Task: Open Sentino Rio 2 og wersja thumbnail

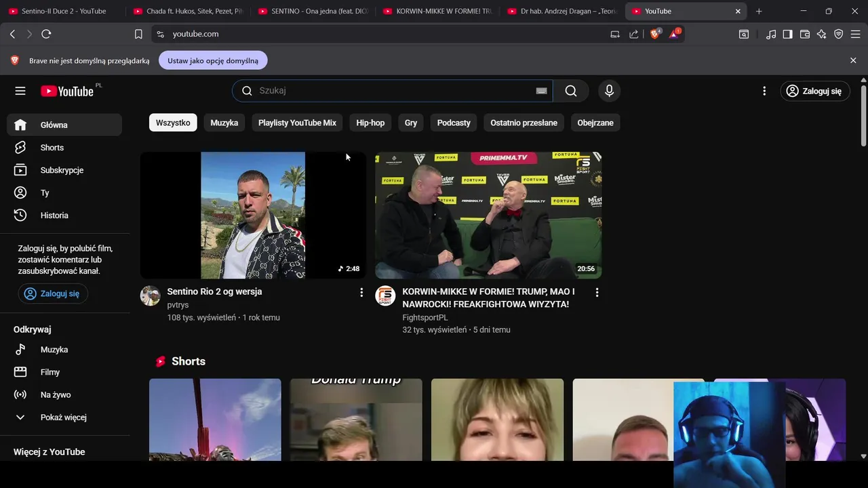Action: click(253, 215)
